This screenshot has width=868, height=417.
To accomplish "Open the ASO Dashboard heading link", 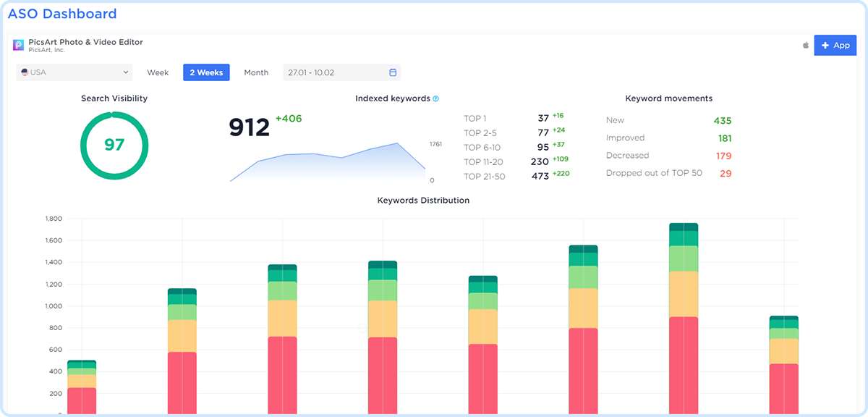I will [62, 14].
